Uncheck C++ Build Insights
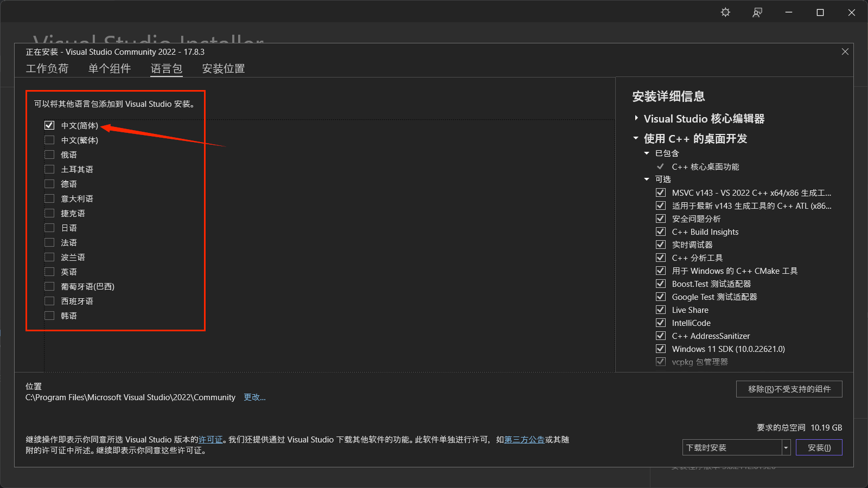This screenshot has height=488, width=868. [661, 232]
